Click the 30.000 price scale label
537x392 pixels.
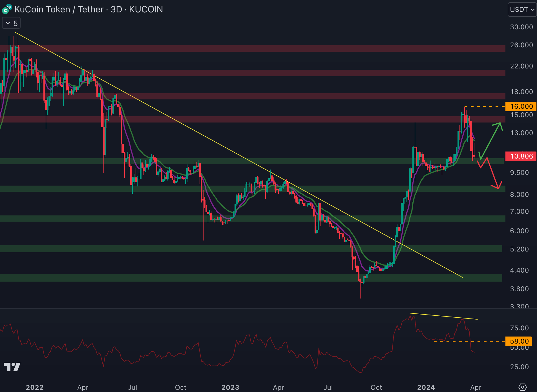(x=521, y=27)
